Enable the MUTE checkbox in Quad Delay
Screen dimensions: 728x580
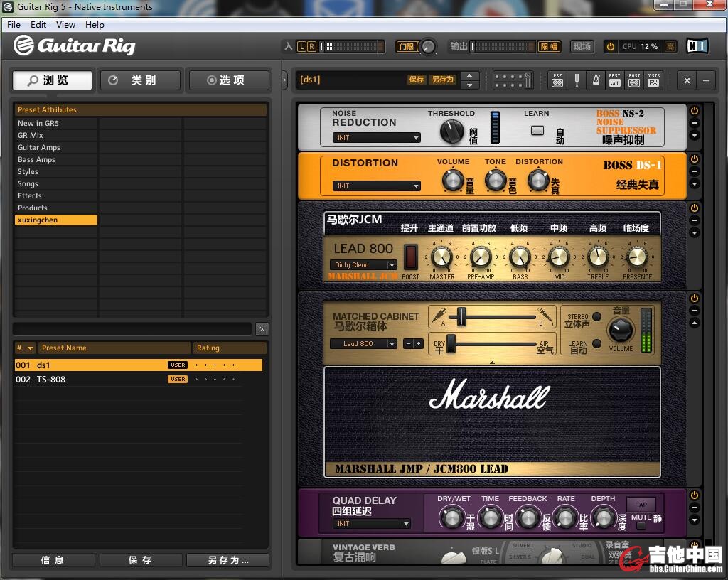point(641,525)
